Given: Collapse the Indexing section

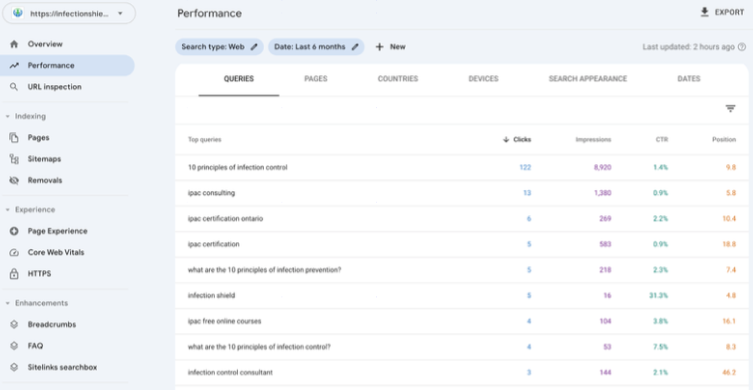Looking at the screenshot, I should [7, 116].
